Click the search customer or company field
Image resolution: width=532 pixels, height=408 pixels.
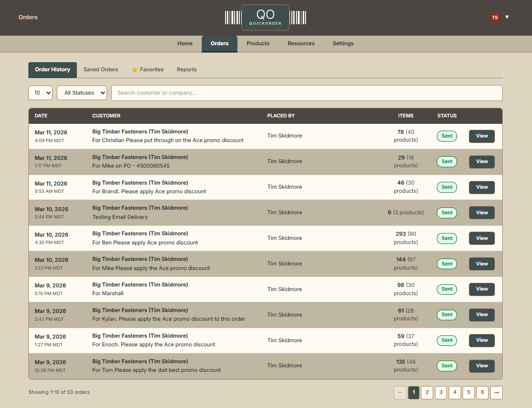(306, 93)
